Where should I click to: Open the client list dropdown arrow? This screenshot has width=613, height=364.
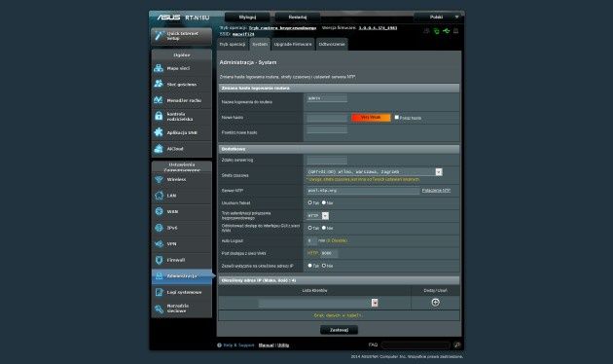coord(375,303)
